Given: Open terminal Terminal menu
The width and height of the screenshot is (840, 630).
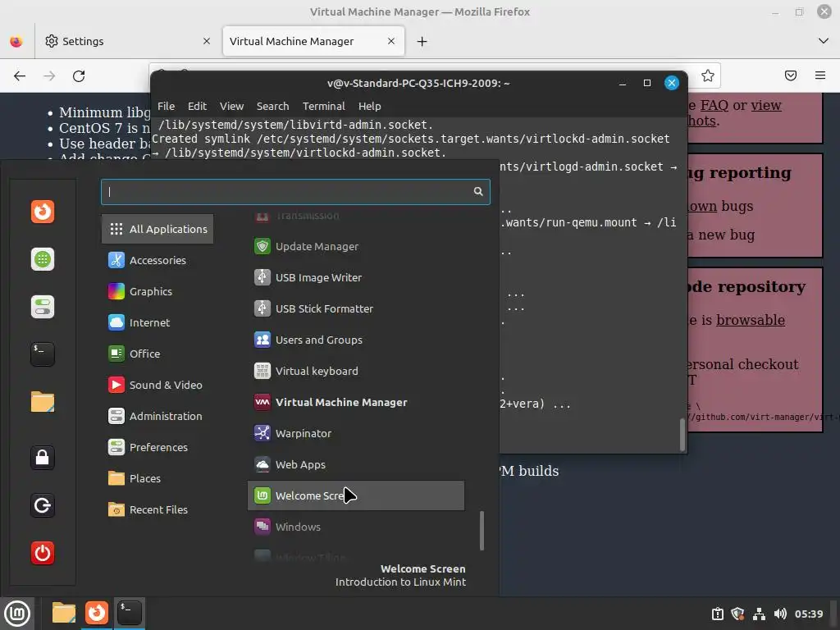Looking at the screenshot, I should click(x=323, y=106).
